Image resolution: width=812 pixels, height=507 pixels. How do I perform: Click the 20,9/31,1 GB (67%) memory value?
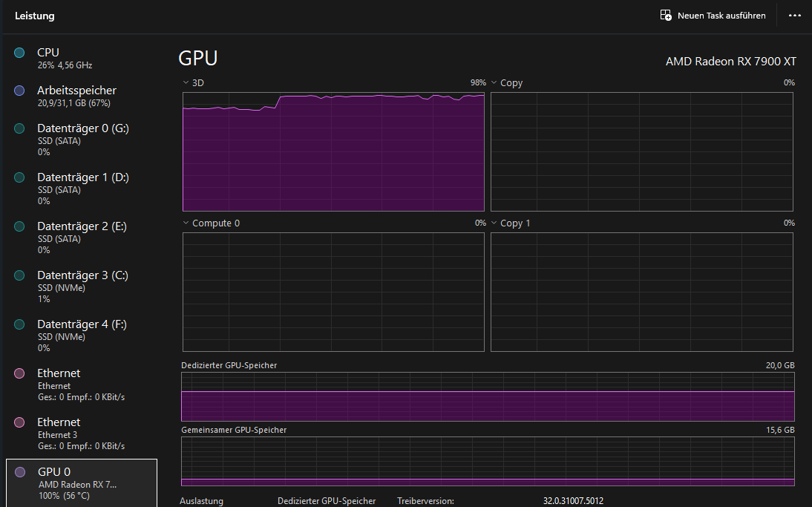coord(74,103)
